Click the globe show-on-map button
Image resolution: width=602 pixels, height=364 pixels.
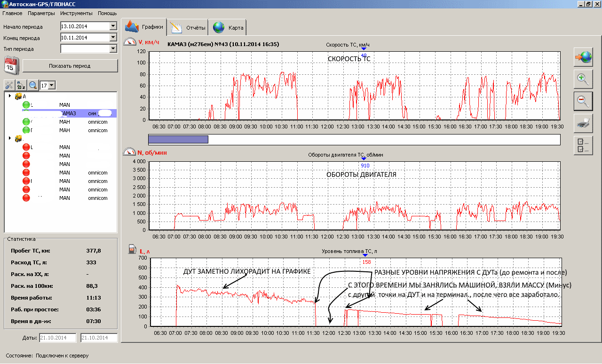coord(583,57)
